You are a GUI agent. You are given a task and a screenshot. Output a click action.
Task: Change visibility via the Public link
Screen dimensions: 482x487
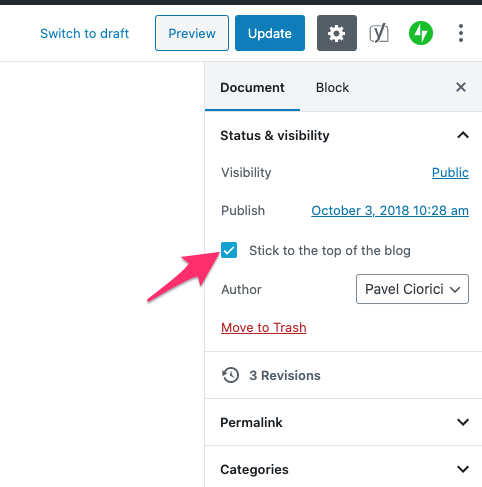point(450,172)
